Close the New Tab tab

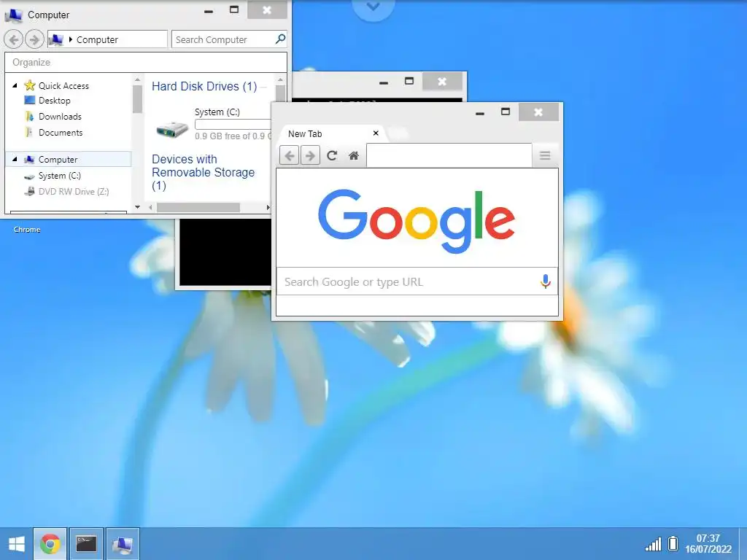click(x=376, y=133)
